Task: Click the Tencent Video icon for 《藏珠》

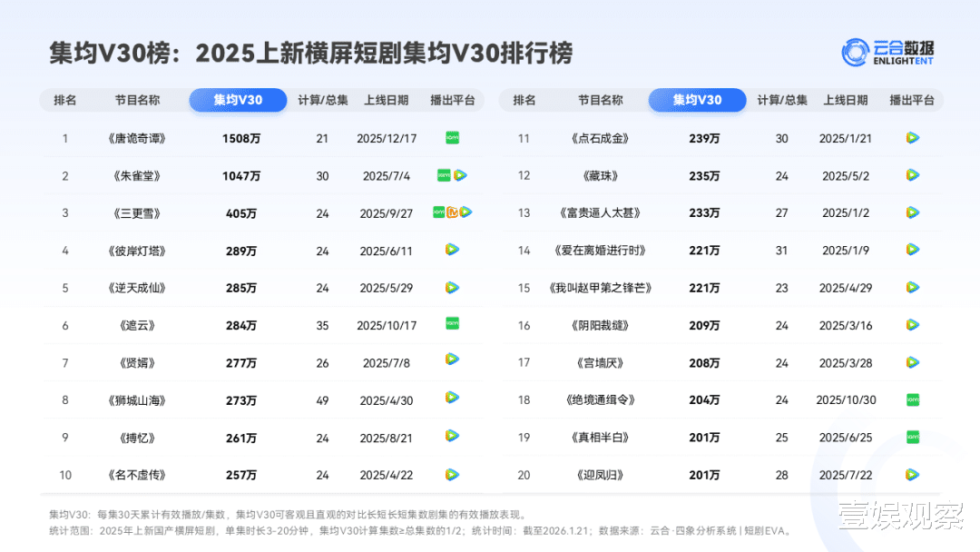Action: coord(913,175)
